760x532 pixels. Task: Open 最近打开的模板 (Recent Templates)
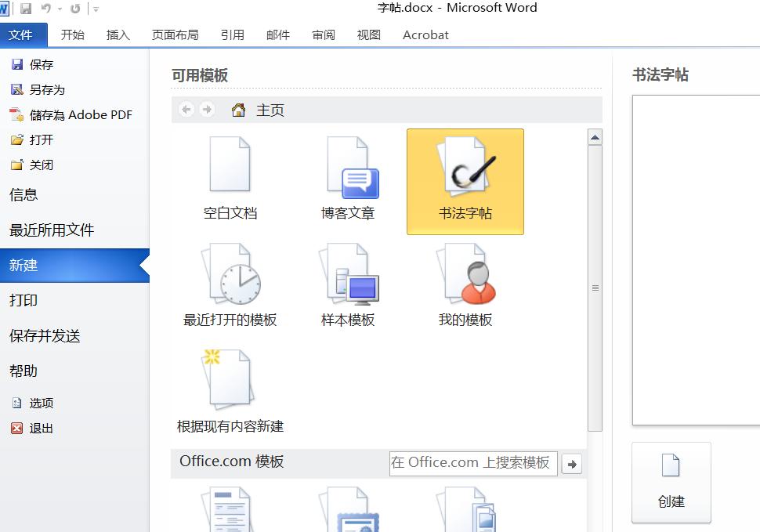[230, 278]
